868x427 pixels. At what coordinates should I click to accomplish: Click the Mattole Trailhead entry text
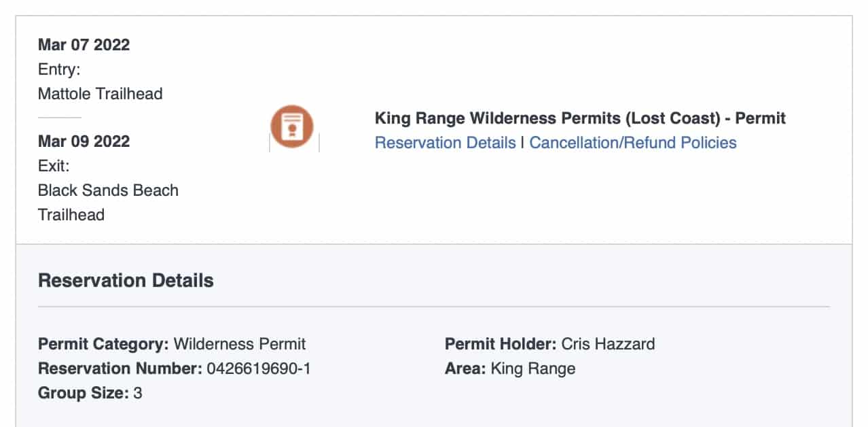click(100, 94)
